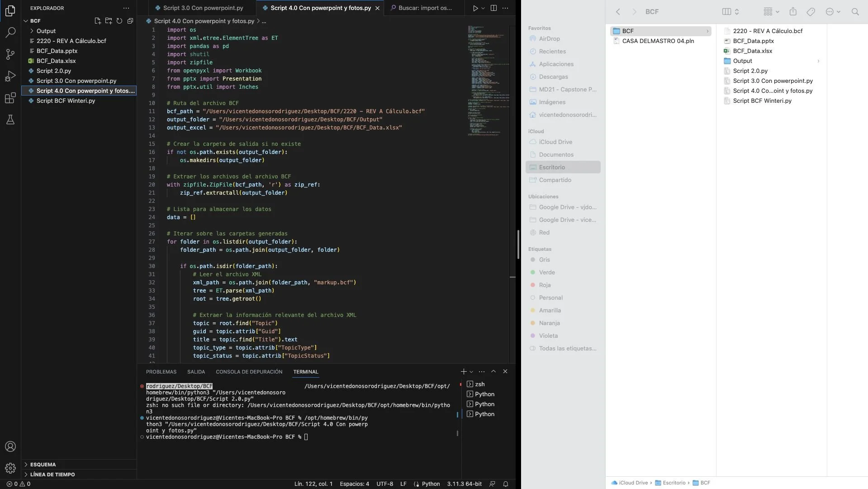
Task: Open notifications bell in status bar
Action: [x=506, y=484]
